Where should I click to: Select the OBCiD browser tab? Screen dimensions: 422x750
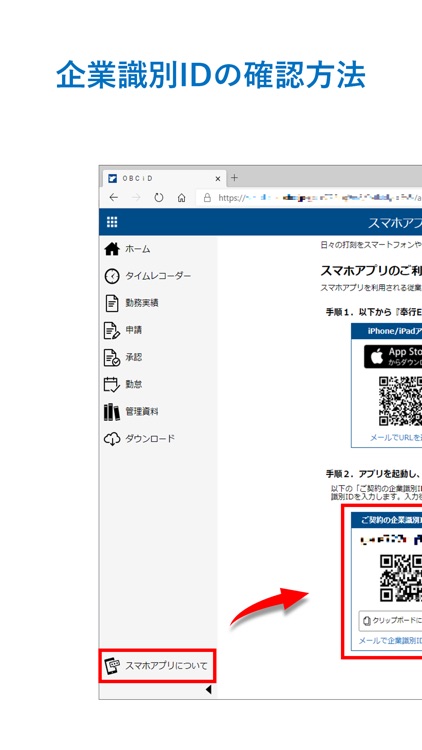(164, 178)
